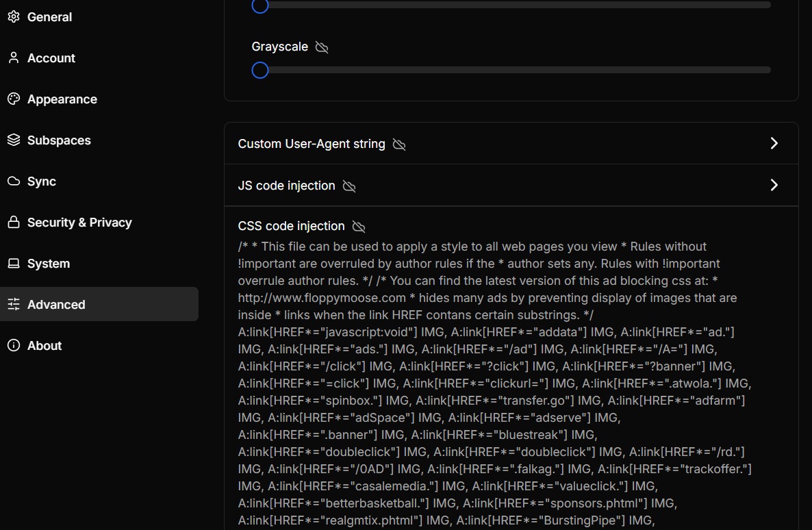Expand Custom User-Agent string chevron
812x530 pixels.
tap(774, 144)
